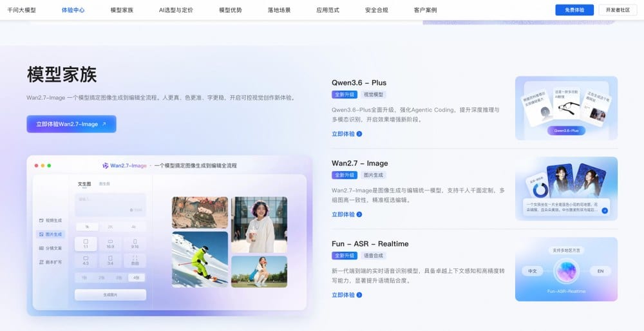The image size is (644, 331).
Task: Open 千问大模型 in the top navigation
Action: pos(21,10)
